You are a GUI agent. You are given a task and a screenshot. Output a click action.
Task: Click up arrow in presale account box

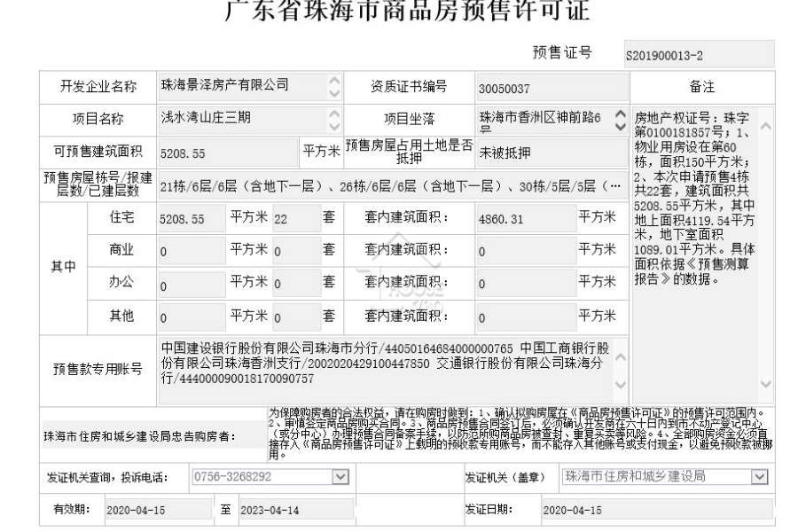[x=621, y=357]
